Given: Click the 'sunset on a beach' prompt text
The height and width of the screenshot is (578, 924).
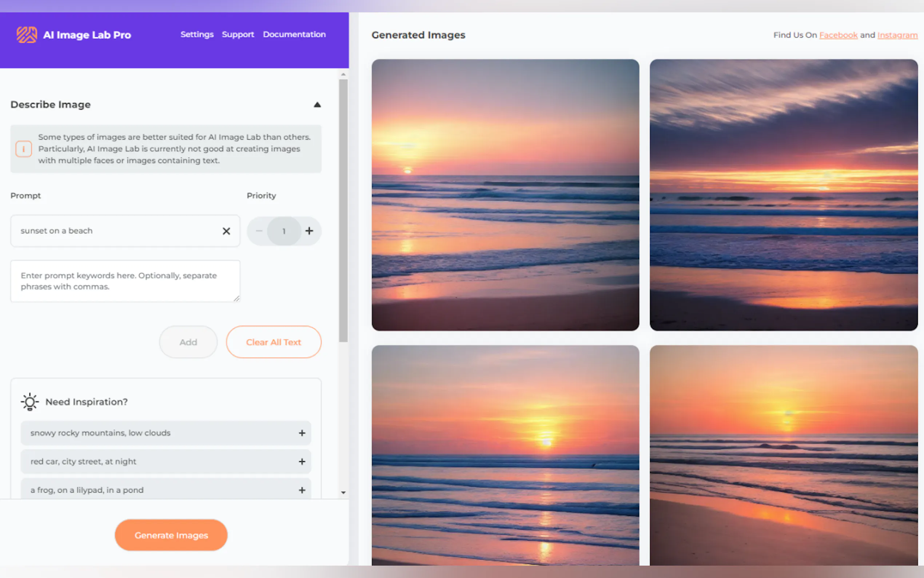Looking at the screenshot, I should pyautogui.click(x=56, y=231).
